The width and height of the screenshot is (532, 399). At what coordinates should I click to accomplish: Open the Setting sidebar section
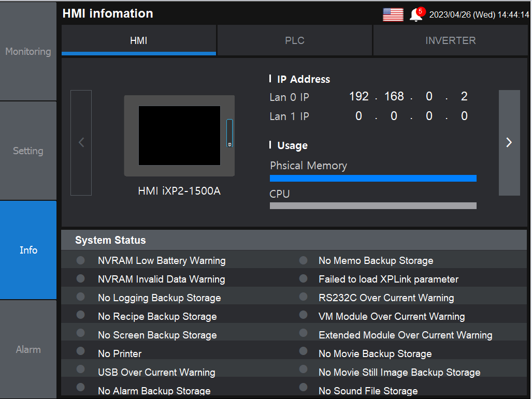coord(28,151)
